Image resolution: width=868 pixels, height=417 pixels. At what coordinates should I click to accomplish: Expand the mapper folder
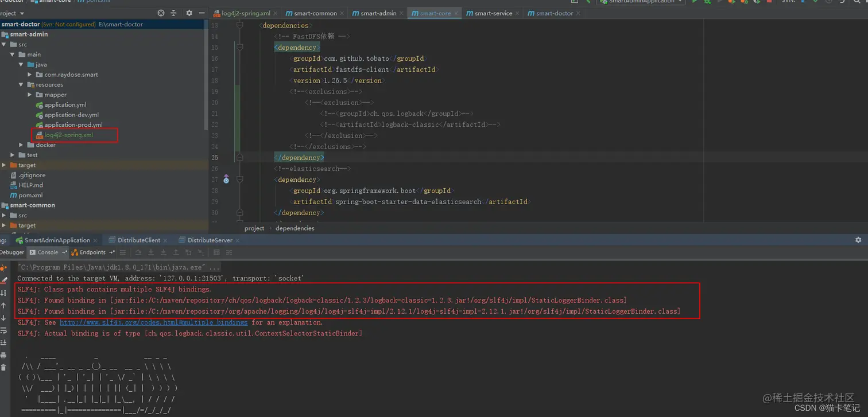tap(30, 95)
